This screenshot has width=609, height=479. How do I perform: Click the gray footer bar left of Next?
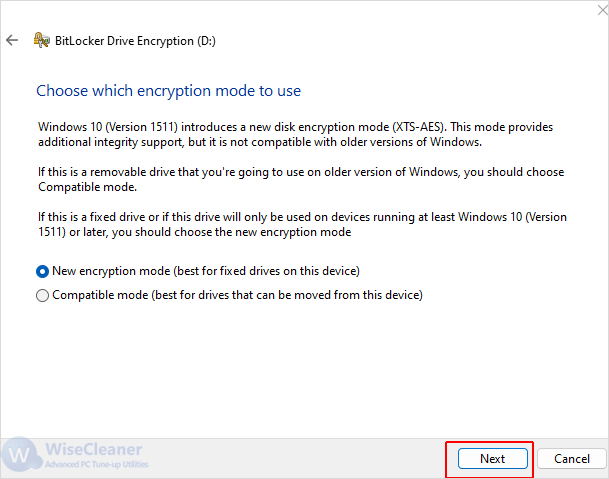295,458
